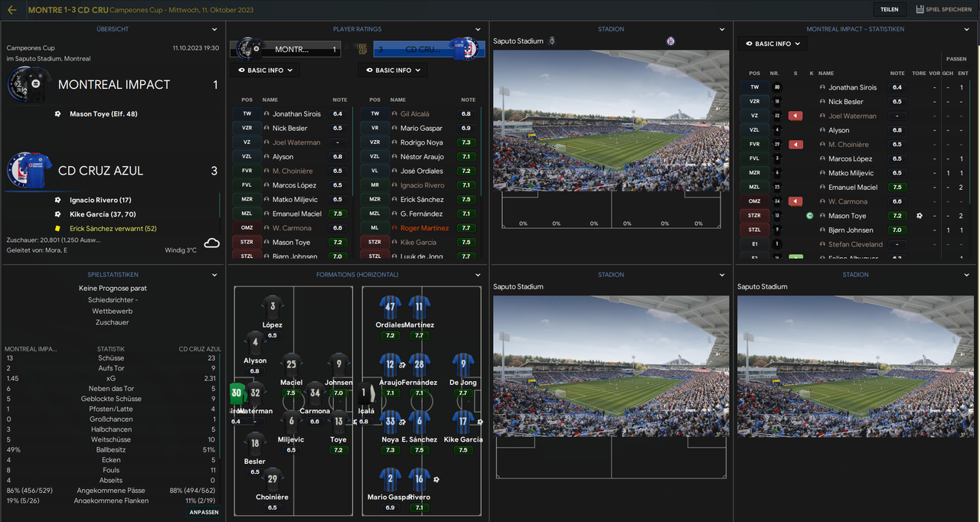Click Cruz Azul goalkeeper shirt number 1

point(367,393)
